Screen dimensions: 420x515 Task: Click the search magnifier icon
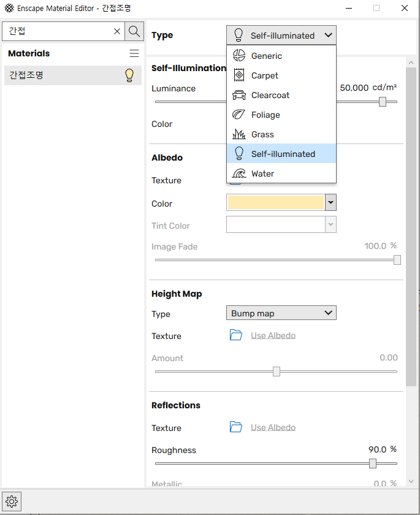pyautogui.click(x=134, y=31)
